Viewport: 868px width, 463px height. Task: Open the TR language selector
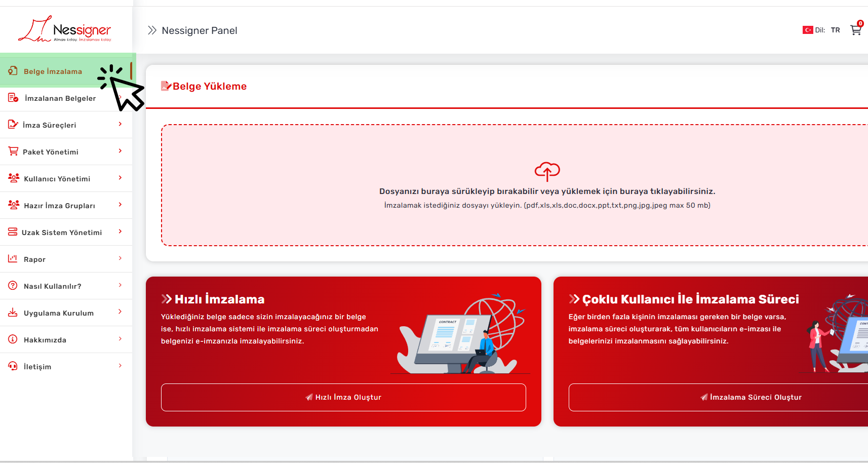pyautogui.click(x=835, y=30)
